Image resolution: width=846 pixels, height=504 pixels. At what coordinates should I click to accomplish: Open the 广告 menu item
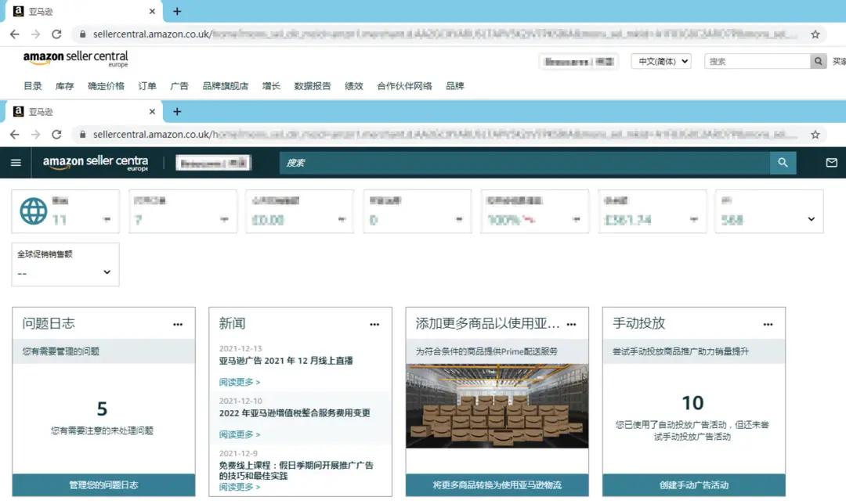tap(179, 87)
